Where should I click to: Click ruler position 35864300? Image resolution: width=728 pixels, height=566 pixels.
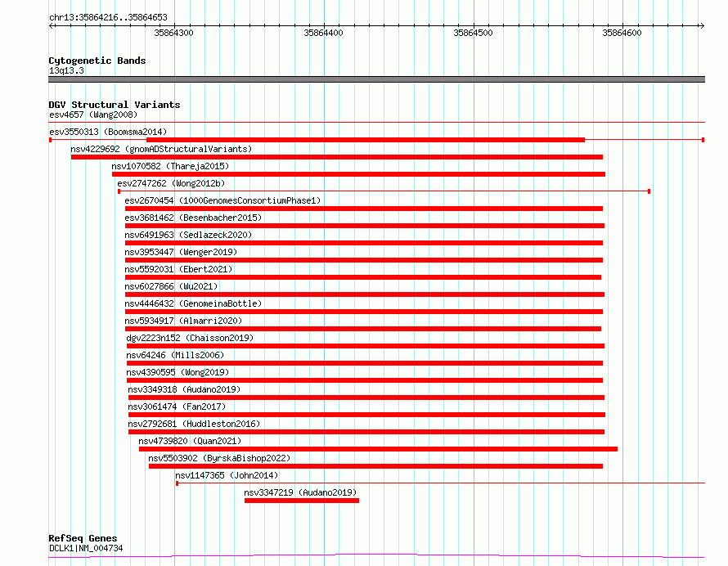(x=173, y=33)
